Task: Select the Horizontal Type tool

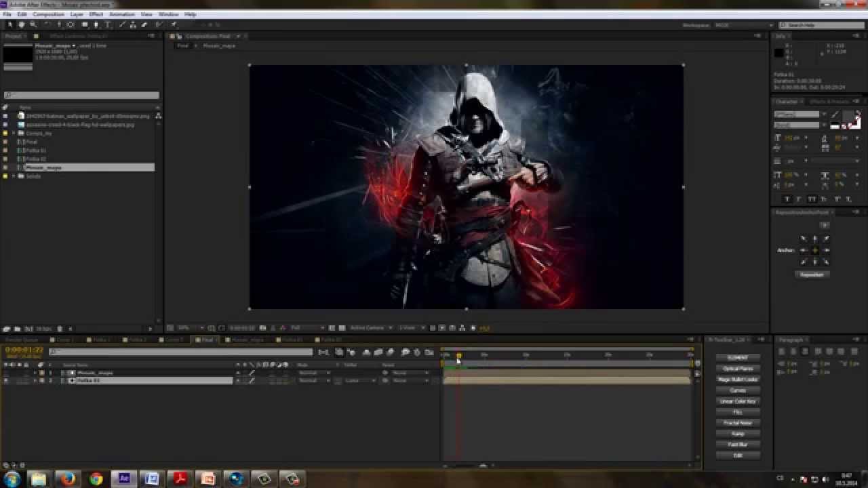Action: point(108,25)
